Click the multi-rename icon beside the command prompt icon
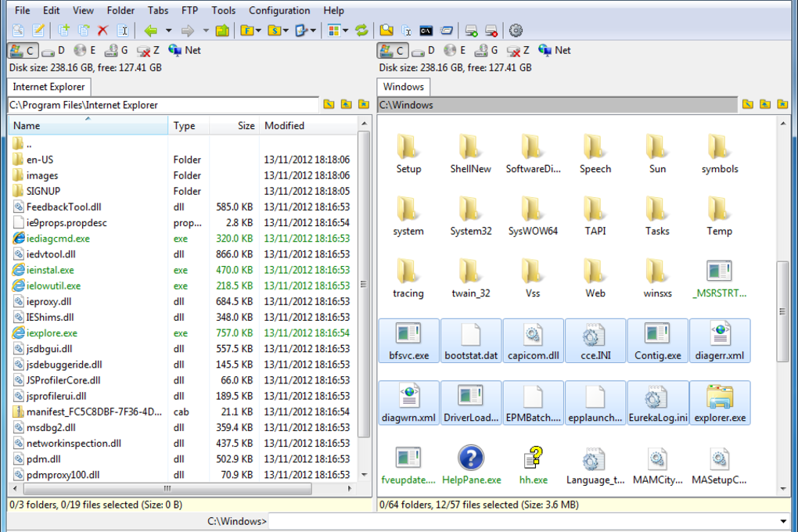The width and height of the screenshot is (798, 532). 407,31
